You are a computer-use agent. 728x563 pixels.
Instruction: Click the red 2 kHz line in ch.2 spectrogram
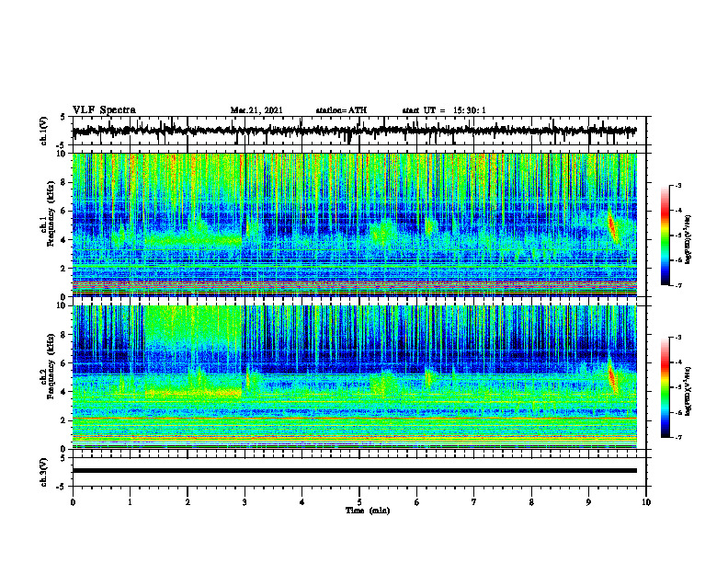[x=354, y=419]
